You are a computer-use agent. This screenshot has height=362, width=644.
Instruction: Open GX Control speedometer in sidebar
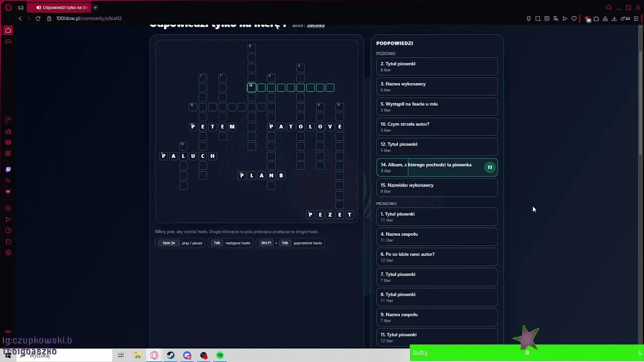[8, 120]
